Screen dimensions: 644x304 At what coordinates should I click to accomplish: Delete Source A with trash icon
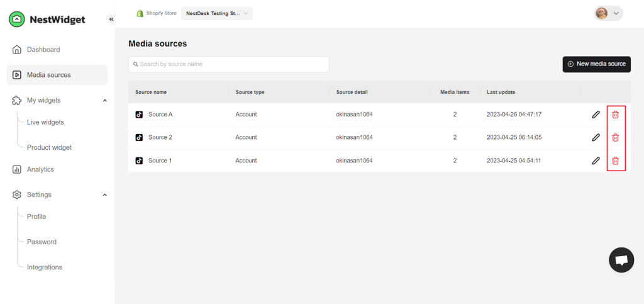[615, 115]
